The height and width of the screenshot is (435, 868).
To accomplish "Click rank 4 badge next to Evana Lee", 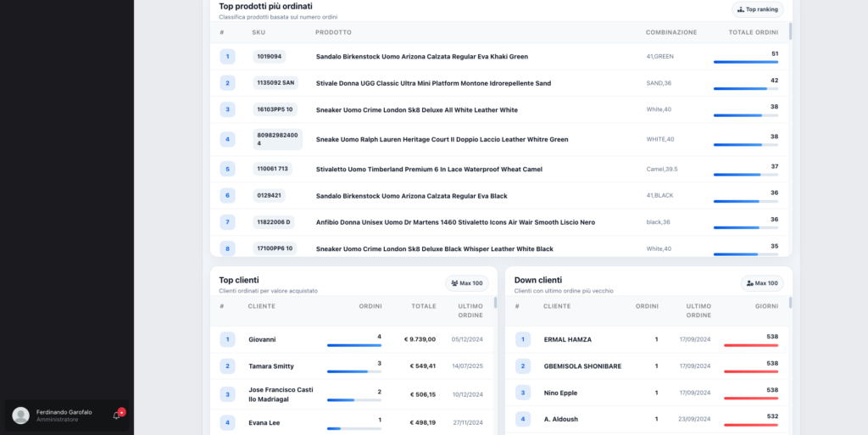I will click(x=227, y=422).
